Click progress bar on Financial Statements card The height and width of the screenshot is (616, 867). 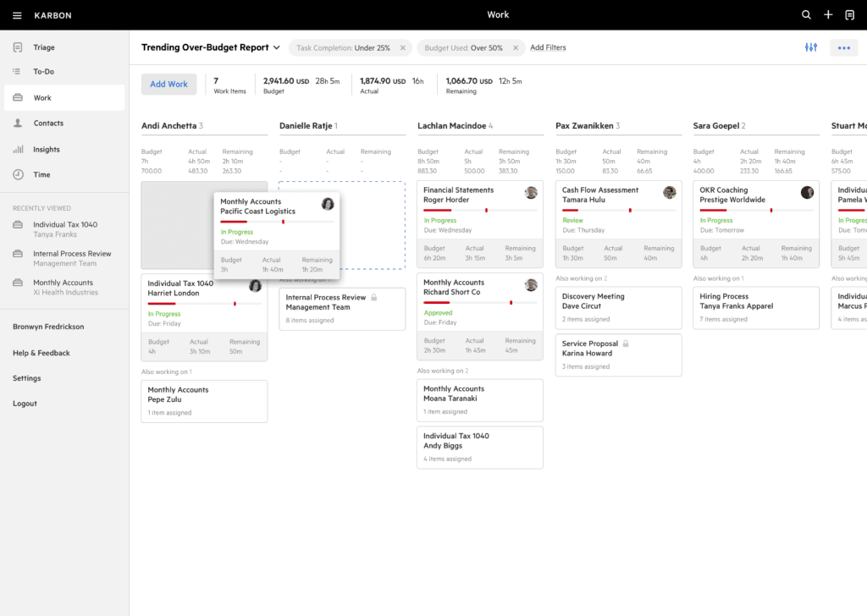pyautogui.click(x=480, y=211)
